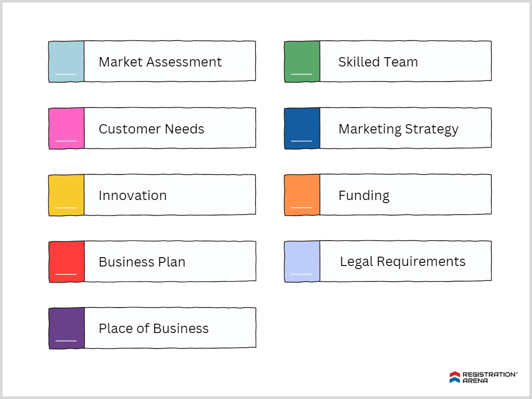Select the Funding label
532x399 pixels.
[364, 195]
